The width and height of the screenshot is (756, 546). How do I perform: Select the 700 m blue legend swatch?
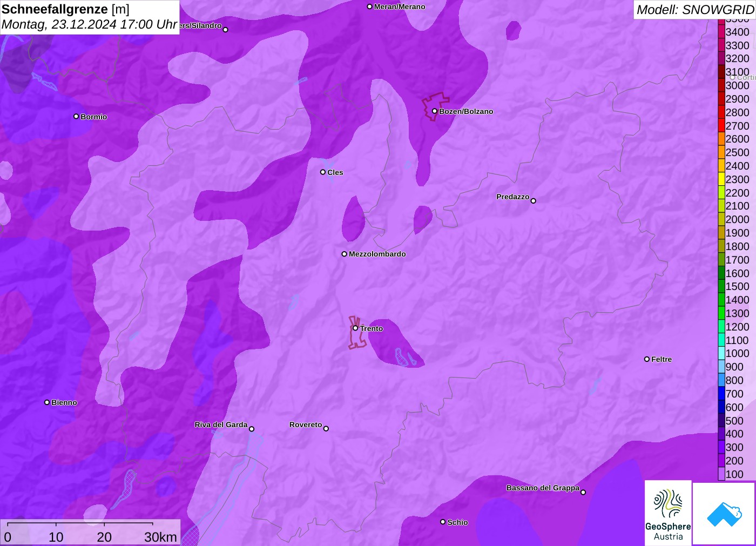point(721,394)
